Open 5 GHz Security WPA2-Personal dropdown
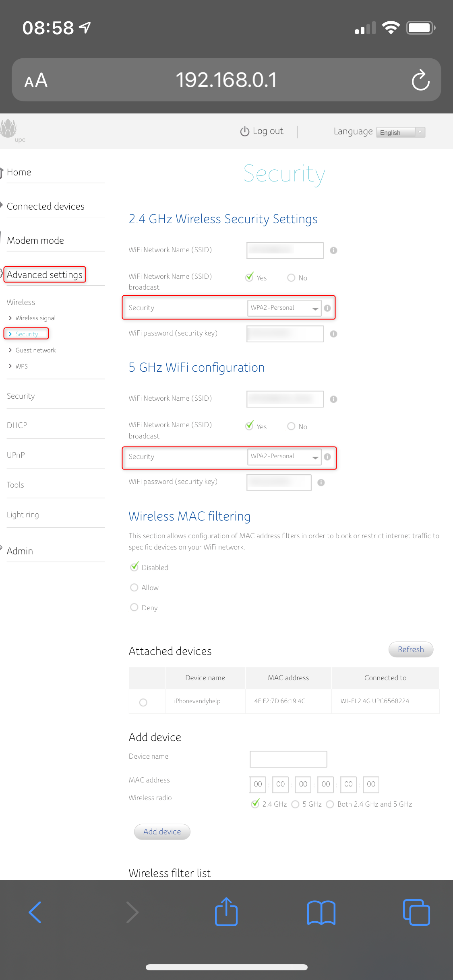 (x=284, y=457)
